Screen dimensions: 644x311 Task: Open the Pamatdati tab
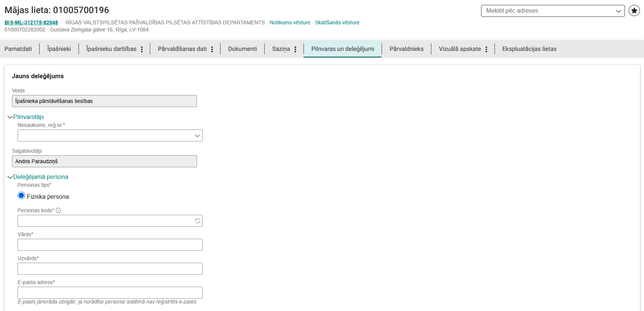click(18, 49)
